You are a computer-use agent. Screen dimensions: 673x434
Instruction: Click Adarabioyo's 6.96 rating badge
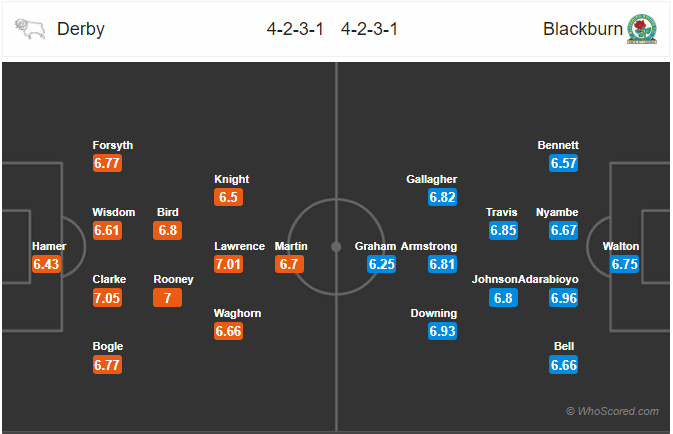point(564,297)
